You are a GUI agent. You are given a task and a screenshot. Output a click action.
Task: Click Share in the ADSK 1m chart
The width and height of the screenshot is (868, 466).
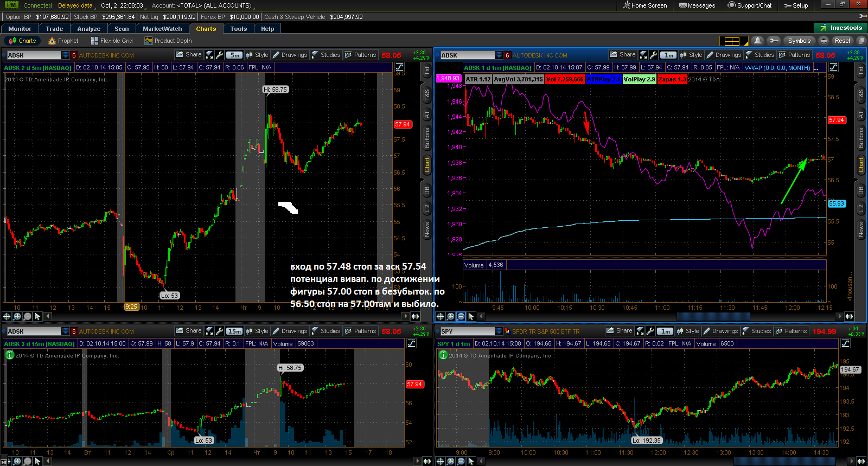(623, 55)
